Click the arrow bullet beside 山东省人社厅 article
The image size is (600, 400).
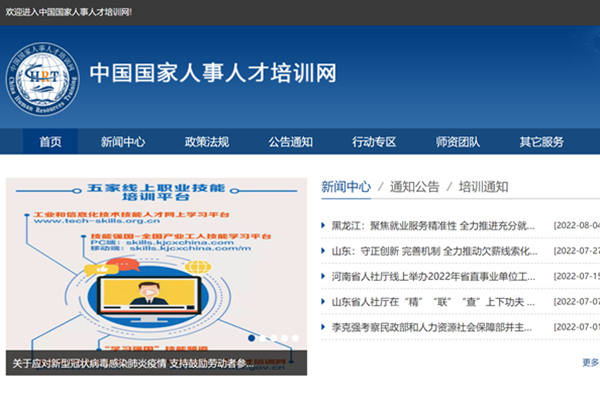[x=323, y=302]
